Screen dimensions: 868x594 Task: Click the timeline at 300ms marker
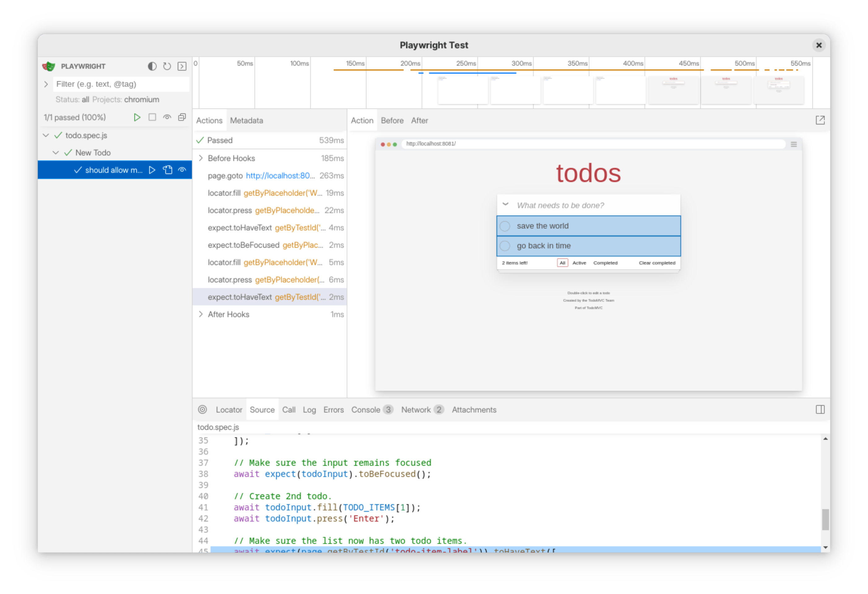pos(522,63)
